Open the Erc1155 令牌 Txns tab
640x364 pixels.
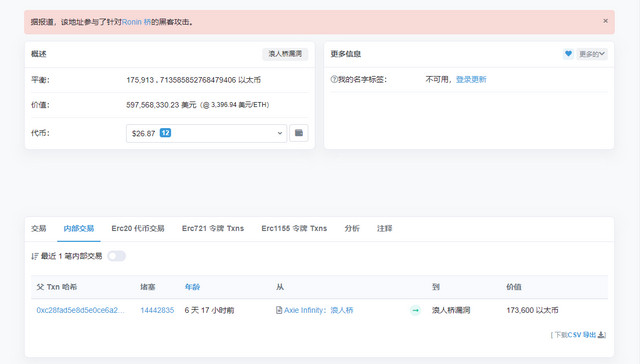[294, 229]
